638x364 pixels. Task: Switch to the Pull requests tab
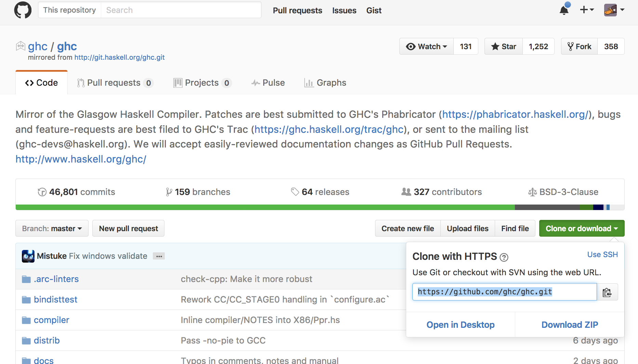click(115, 83)
